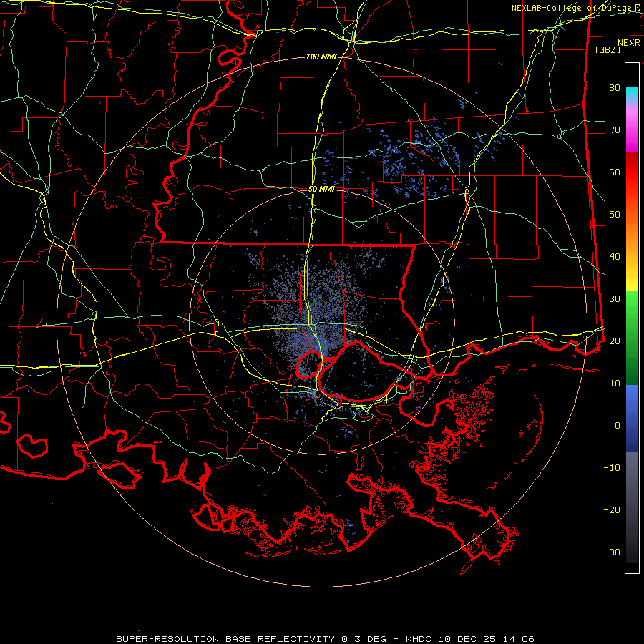Click the "80" value on the dBZ scale
Image resolution: width=644 pixels, height=644 pixels.
615,87
